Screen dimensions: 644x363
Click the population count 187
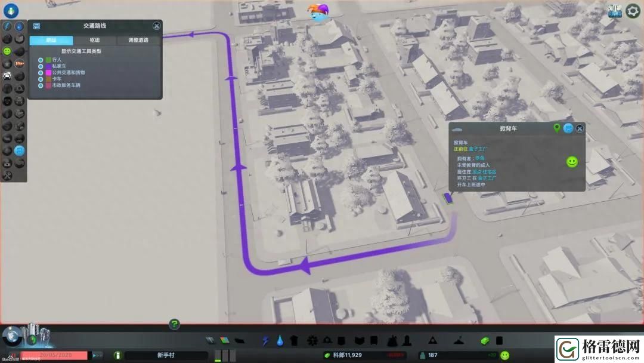[432, 355]
